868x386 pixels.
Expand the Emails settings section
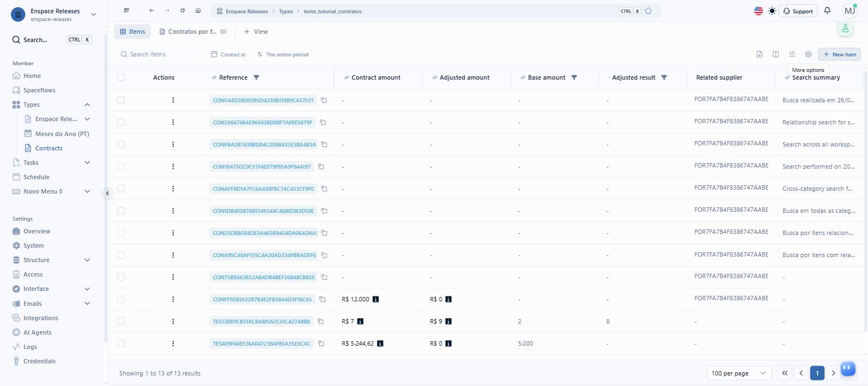[87, 303]
